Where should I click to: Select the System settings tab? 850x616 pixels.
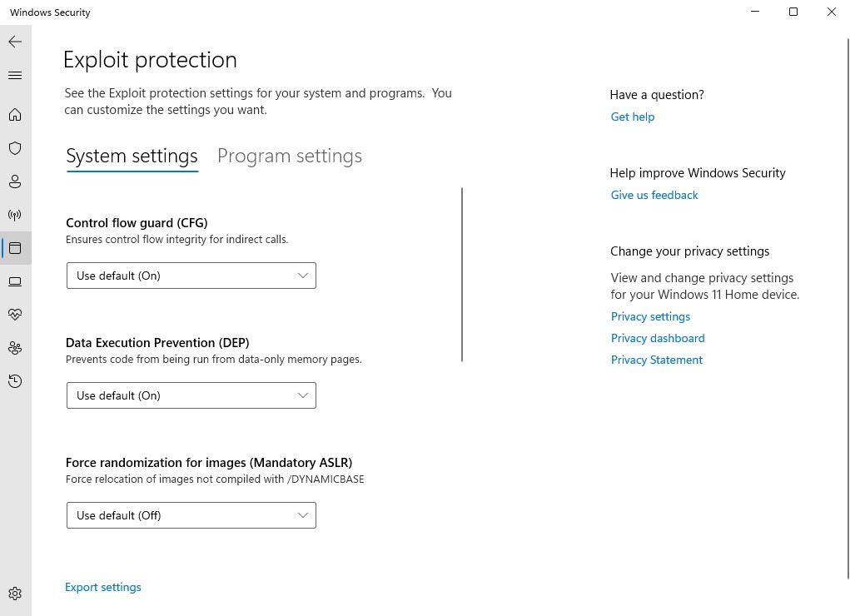[132, 156]
